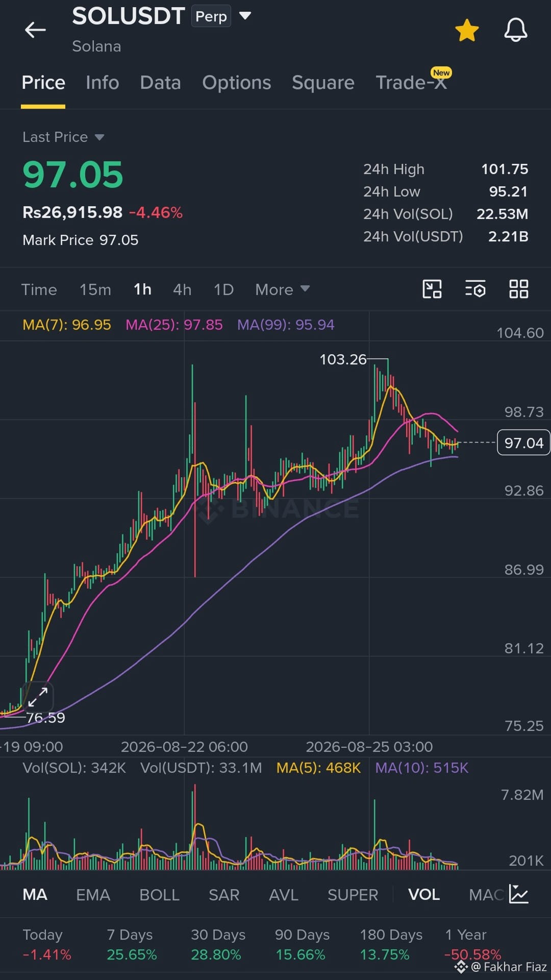Toggle the SAR indicator
The image size is (551, 980).
[224, 895]
